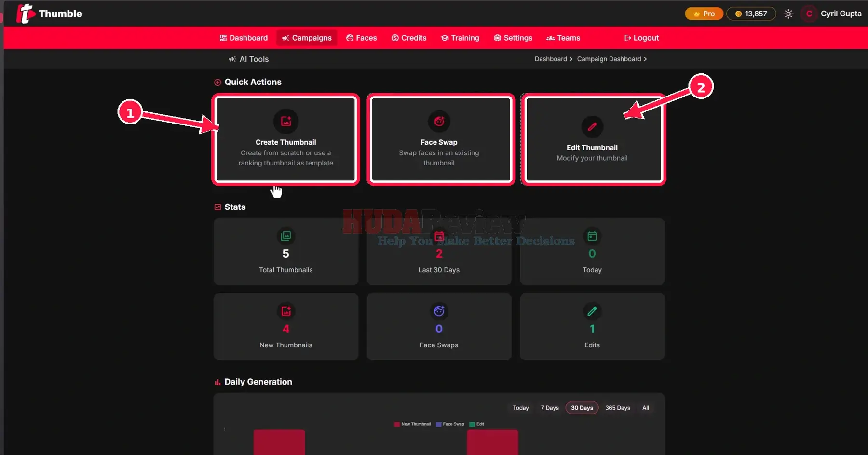Screen dimensions: 868x455
Task: Select the 30 Days chart range
Action: [x=582, y=408]
